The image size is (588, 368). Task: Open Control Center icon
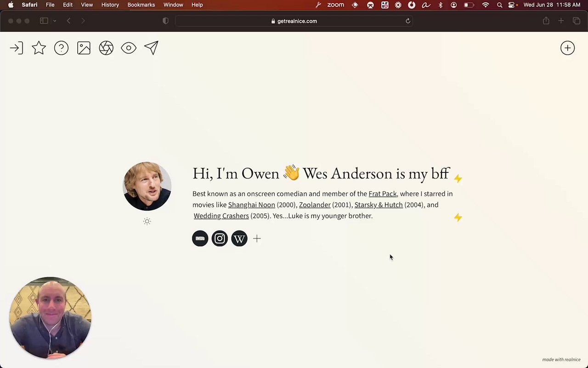pyautogui.click(x=512, y=5)
